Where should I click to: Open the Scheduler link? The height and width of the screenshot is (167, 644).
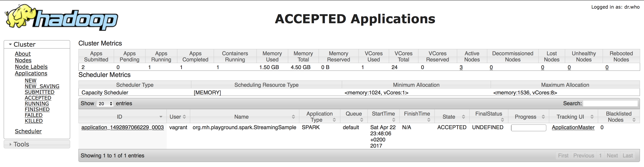tap(28, 131)
